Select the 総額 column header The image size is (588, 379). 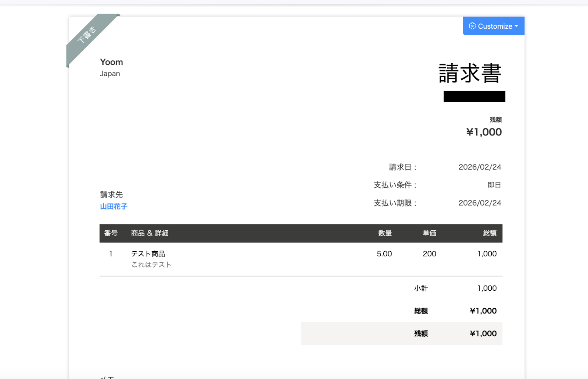click(490, 233)
